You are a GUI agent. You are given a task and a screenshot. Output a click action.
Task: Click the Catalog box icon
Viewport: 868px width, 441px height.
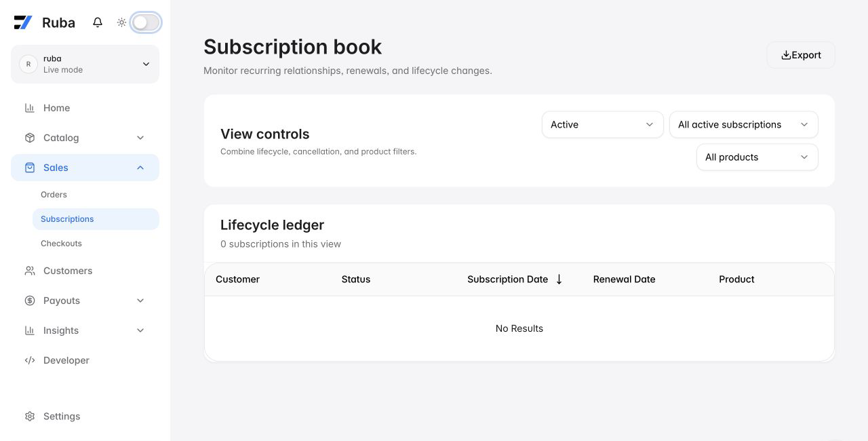(30, 138)
